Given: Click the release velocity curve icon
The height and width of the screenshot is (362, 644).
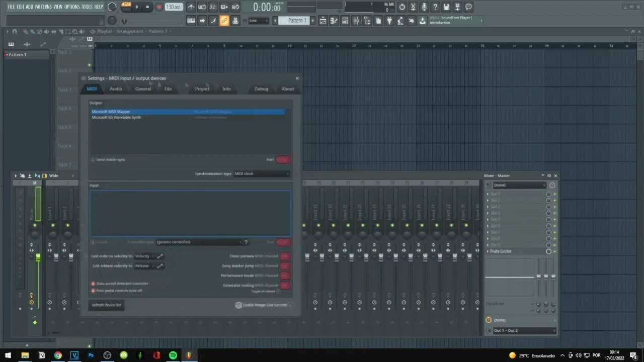Looking at the screenshot, I should pyautogui.click(x=160, y=266).
